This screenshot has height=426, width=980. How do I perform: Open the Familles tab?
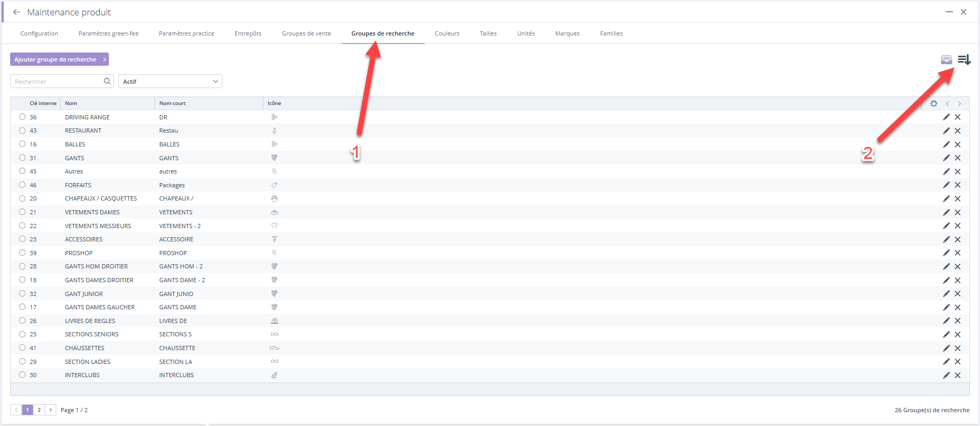[612, 33]
